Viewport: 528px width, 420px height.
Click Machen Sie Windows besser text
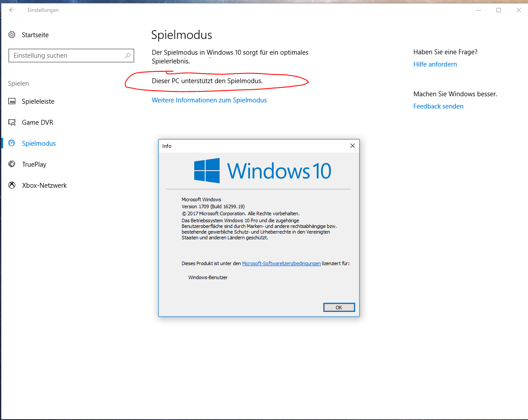click(455, 94)
